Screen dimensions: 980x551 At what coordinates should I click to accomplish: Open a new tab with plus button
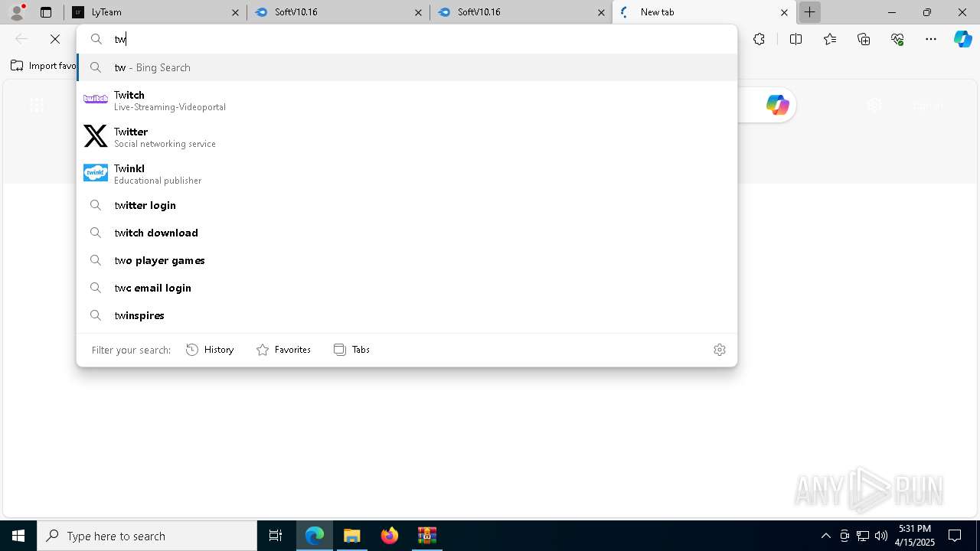click(809, 12)
